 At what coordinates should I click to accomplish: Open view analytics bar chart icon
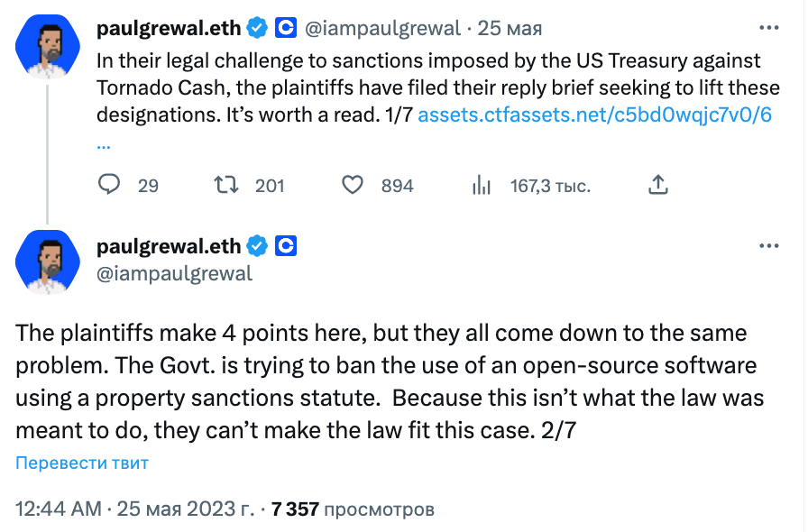click(482, 185)
